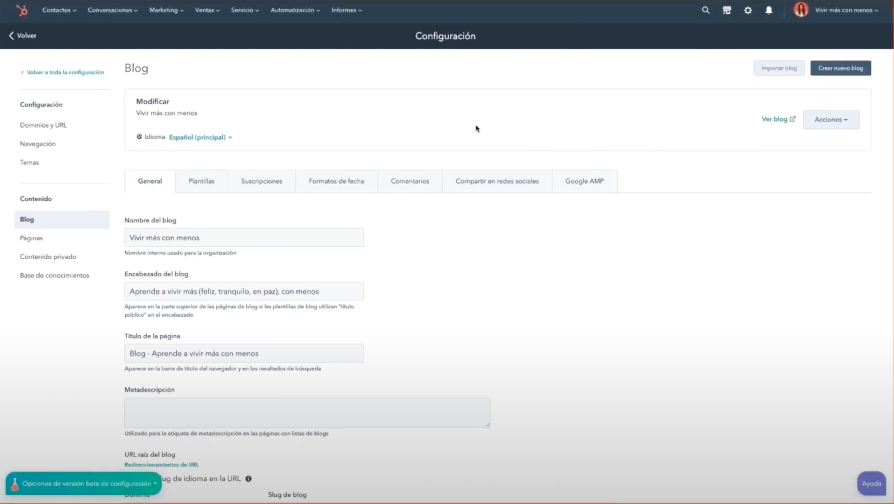Open Temas in sidebar
The height and width of the screenshot is (504, 894).
tap(29, 162)
